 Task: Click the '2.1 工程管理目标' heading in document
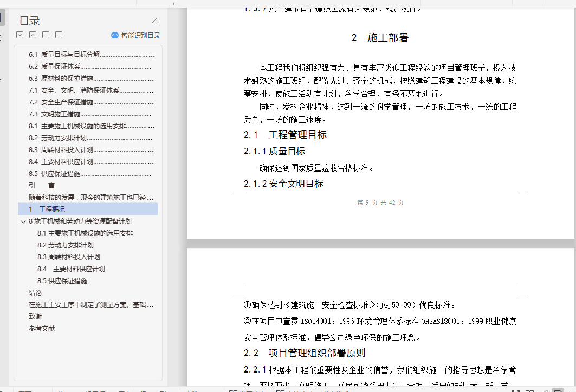(285, 135)
